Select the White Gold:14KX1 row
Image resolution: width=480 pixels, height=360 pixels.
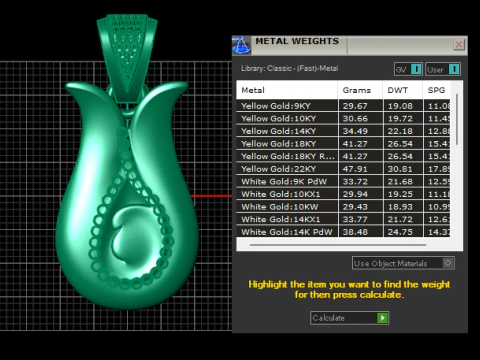tap(343, 219)
